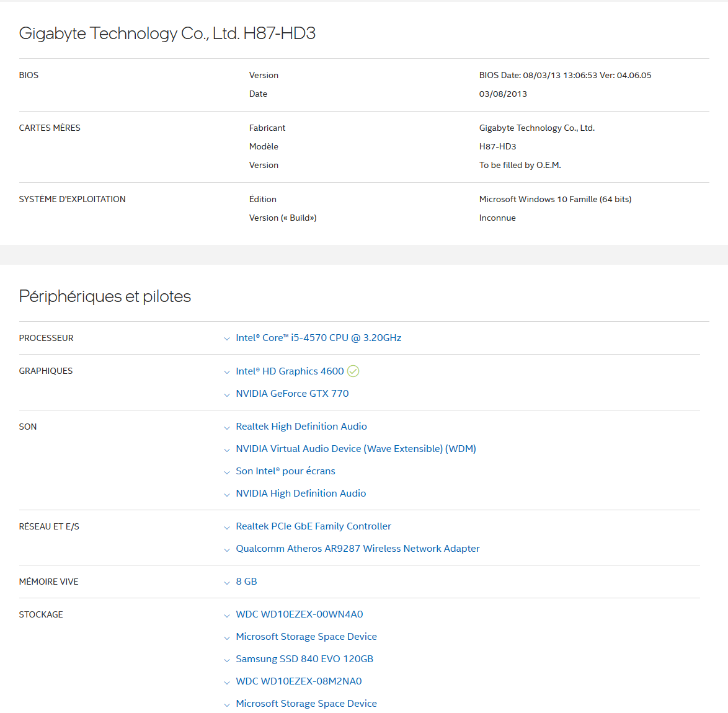Click Realtek PCIe GbE Family Controller link
This screenshot has width=728, height=713.
pyautogui.click(x=313, y=526)
